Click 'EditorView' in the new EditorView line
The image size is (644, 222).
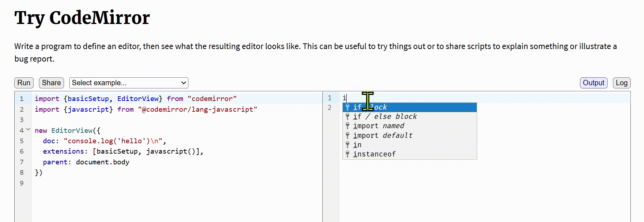[72, 130]
